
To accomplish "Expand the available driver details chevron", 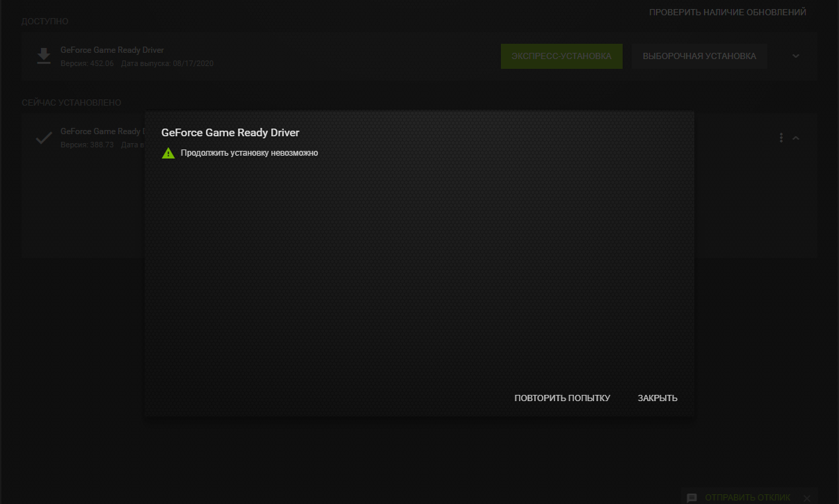I will pyautogui.click(x=796, y=56).
